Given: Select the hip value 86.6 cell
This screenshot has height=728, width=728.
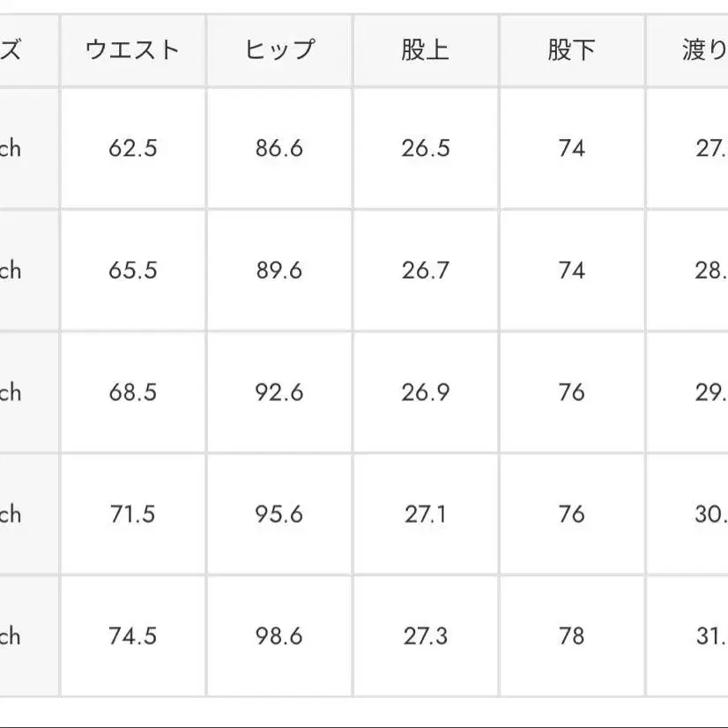Looking at the screenshot, I should point(279,148).
